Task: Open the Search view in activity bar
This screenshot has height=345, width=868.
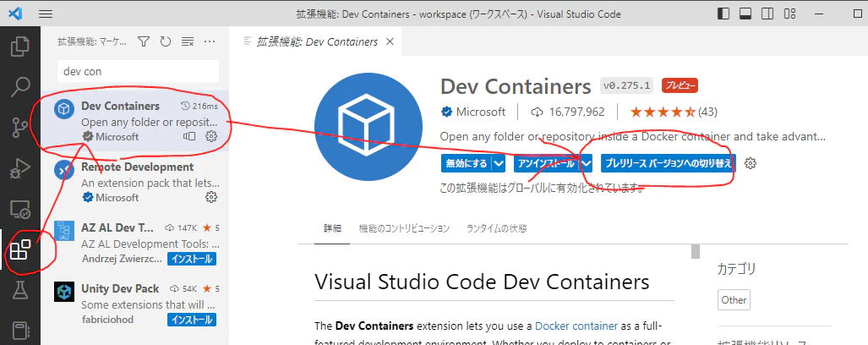Action: click(20, 86)
